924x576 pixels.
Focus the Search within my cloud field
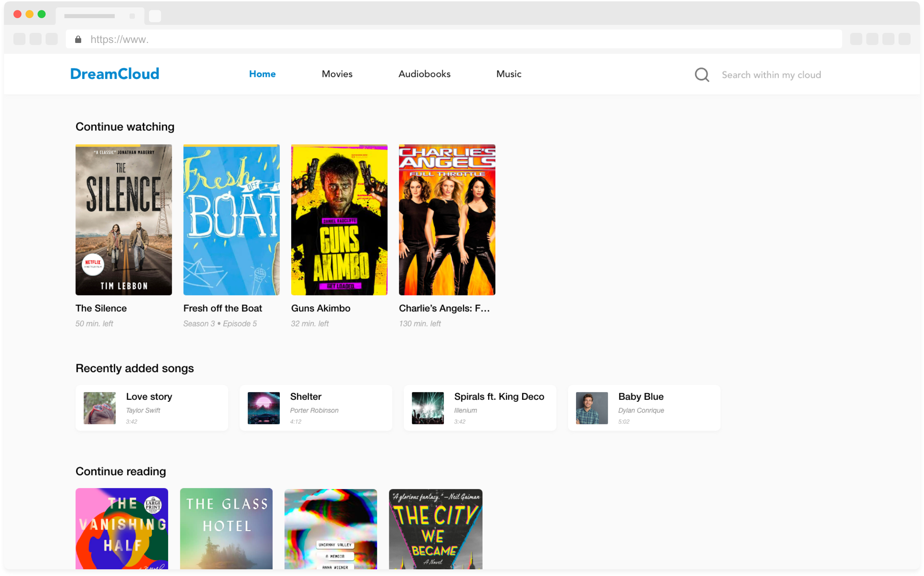pos(771,75)
